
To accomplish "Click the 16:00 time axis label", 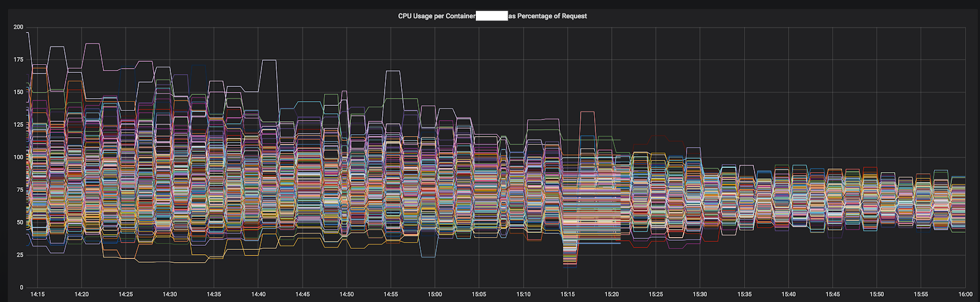I will tap(964, 295).
